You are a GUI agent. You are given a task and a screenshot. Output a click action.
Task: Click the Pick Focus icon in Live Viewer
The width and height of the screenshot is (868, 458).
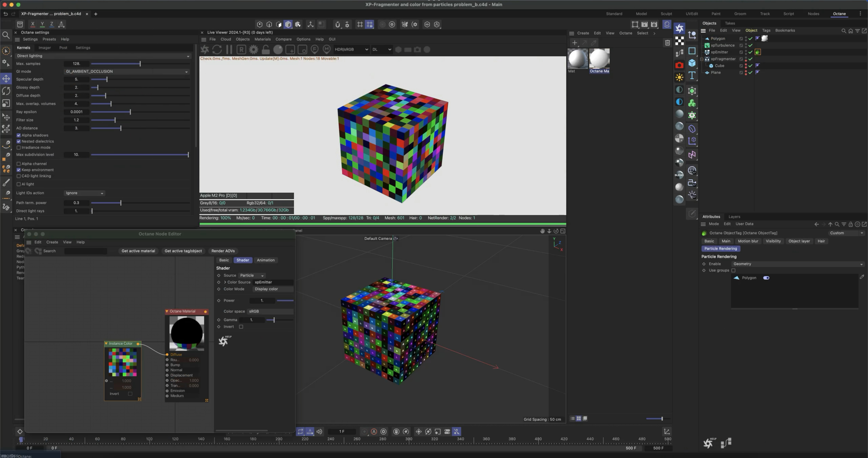coord(314,50)
